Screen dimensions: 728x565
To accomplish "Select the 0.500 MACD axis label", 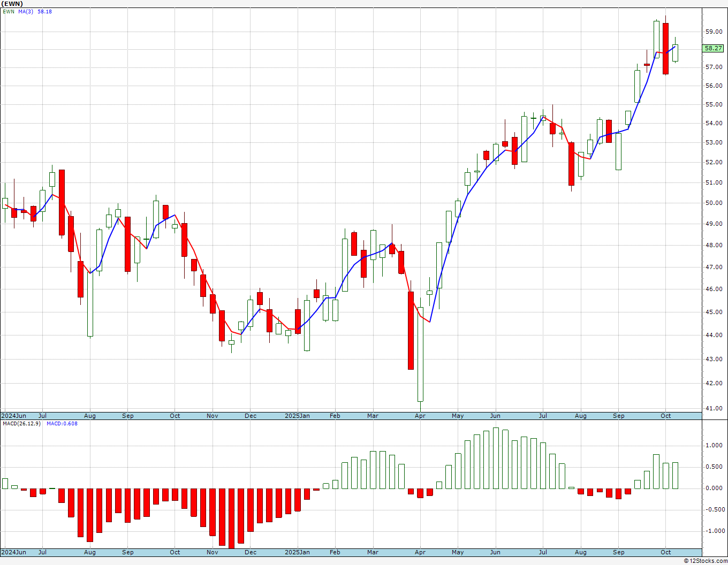I will click(714, 467).
